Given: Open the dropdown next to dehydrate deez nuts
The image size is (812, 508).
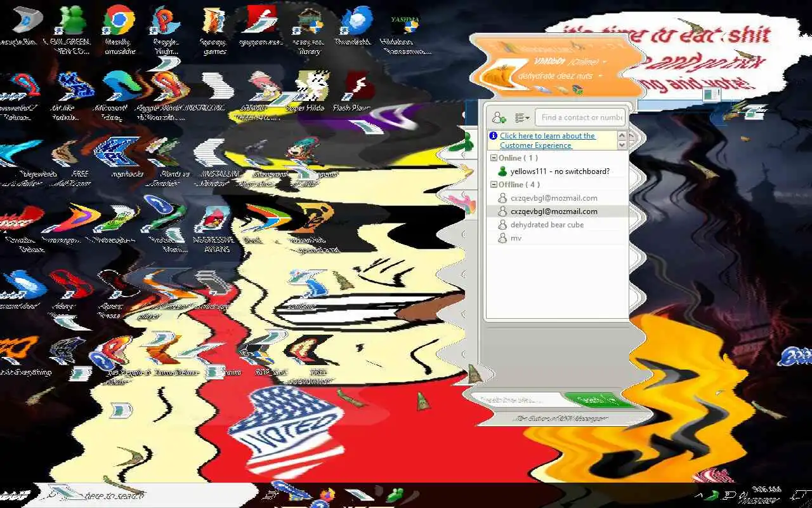Looking at the screenshot, I should tap(600, 76).
